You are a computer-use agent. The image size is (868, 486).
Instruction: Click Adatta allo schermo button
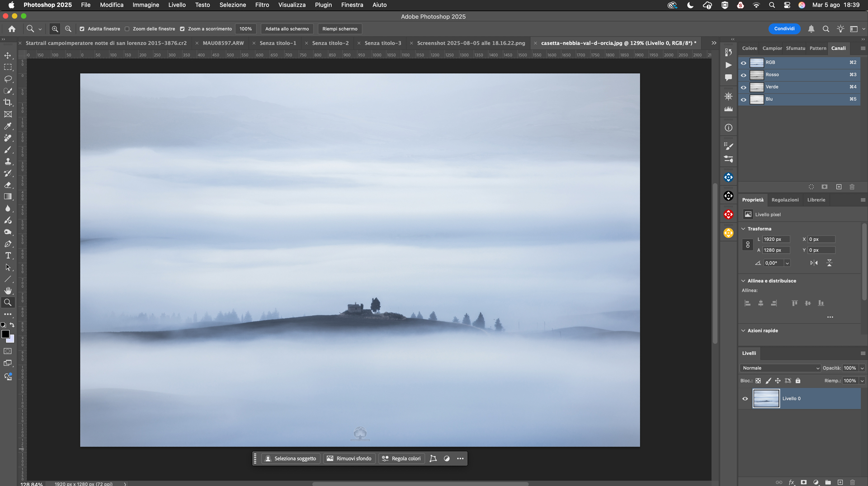click(287, 29)
